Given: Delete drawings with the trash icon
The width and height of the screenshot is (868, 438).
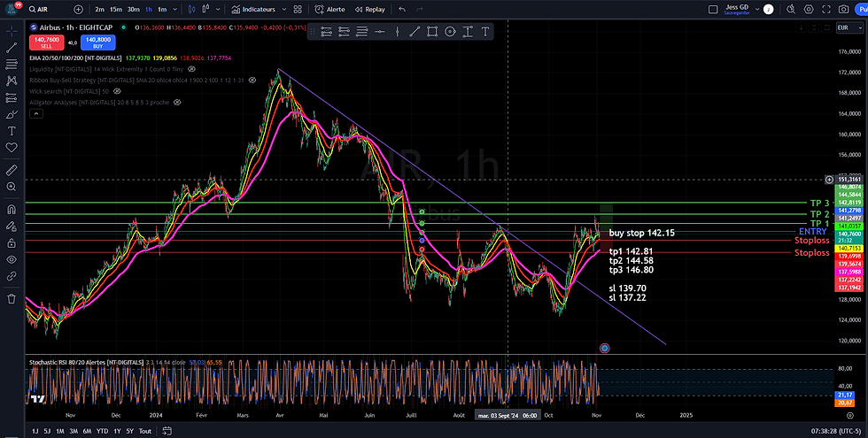Looking at the screenshot, I should [x=11, y=299].
